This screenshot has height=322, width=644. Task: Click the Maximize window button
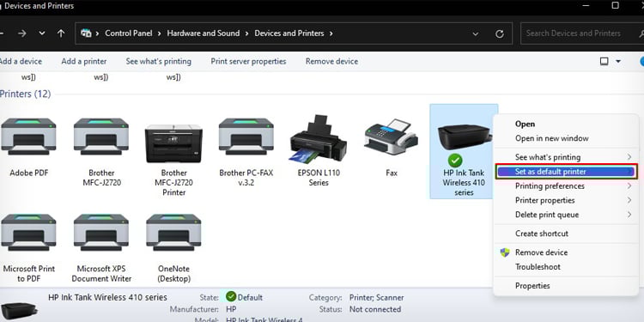point(616,5)
